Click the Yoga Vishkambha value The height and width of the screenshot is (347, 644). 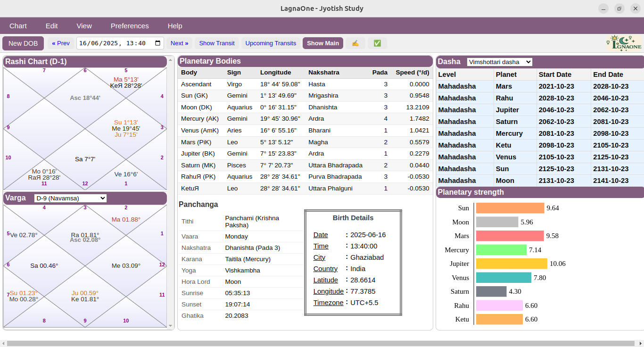(x=242, y=271)
